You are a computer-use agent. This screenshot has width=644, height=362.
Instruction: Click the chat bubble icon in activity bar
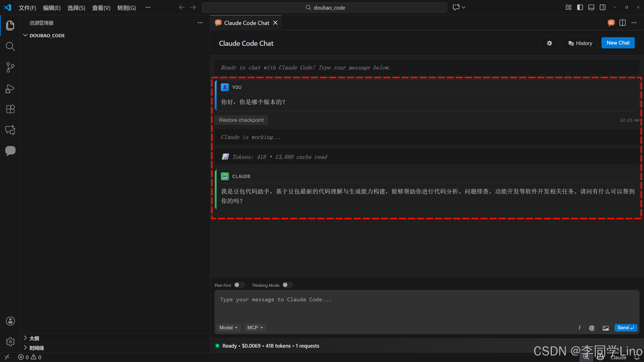coord(10,151)
